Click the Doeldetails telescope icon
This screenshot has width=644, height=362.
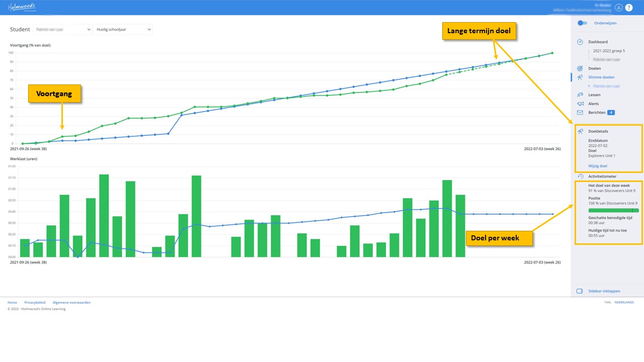click(x=580, y=132)
